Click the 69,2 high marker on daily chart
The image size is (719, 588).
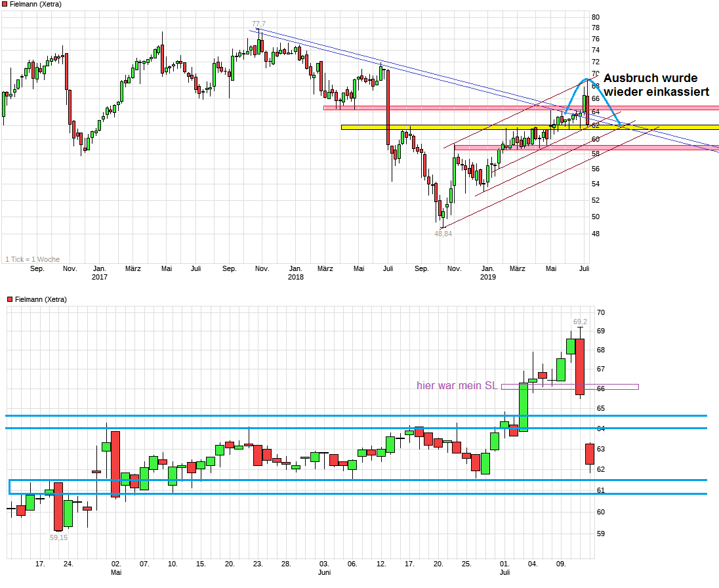[x=580, y=321]
